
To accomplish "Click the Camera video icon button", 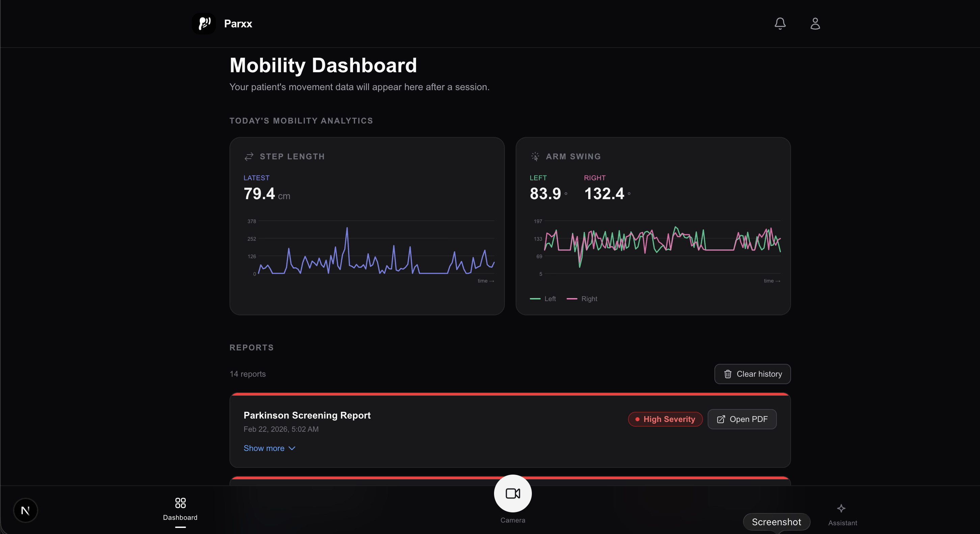I will (x=513, y=493).
